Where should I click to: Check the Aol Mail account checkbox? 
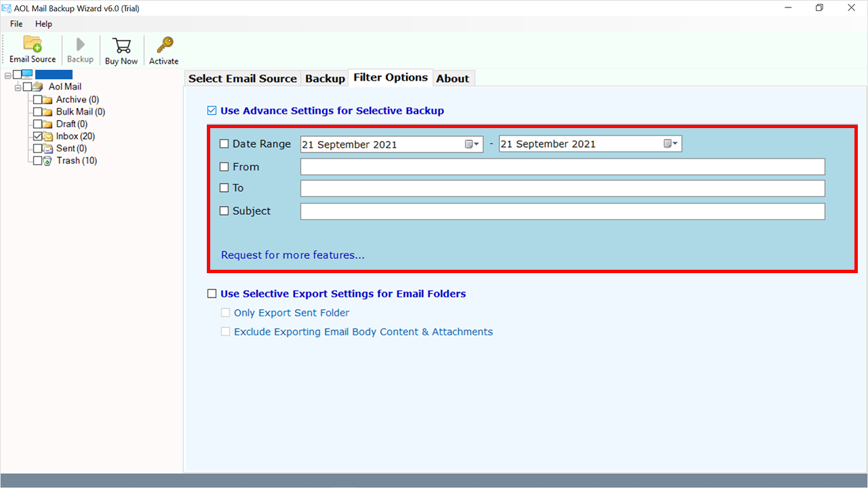click(27, 87)
